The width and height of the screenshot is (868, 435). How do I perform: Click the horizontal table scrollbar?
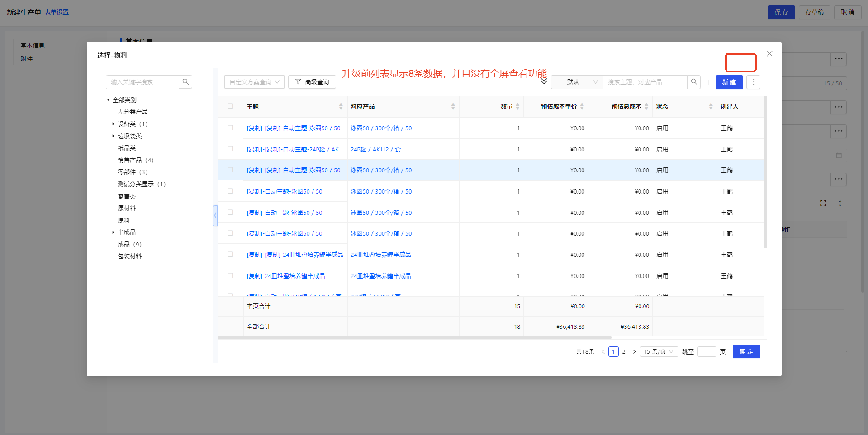[x=414, y=337]
